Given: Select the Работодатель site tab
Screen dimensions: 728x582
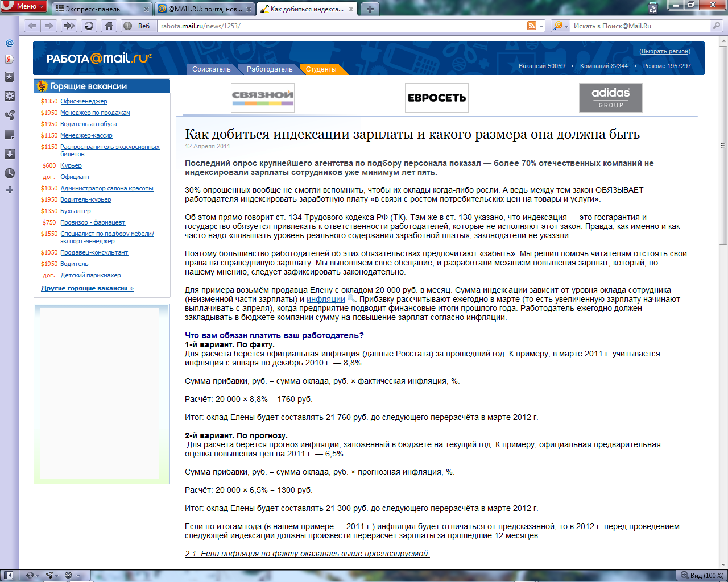Looking at the screenshot, I should (269, 69).
